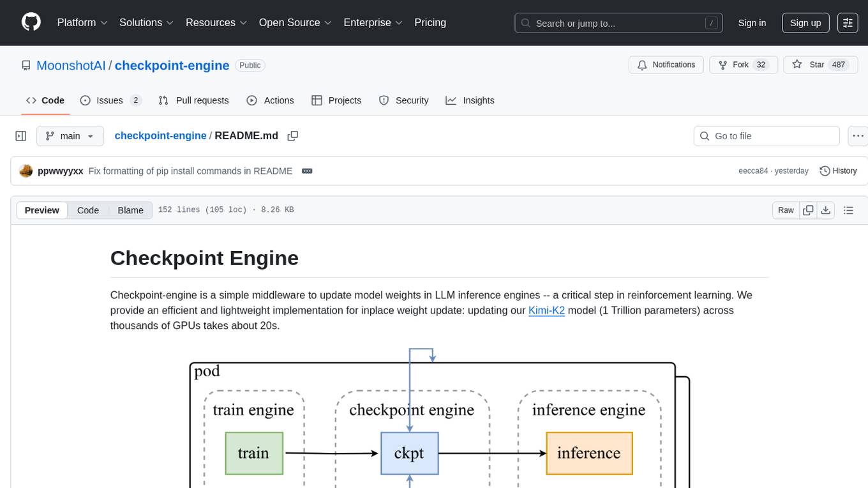Open the GitHub homepage logo
The height and width of the screenshot is (488, 868).
(x=31, y=22)
